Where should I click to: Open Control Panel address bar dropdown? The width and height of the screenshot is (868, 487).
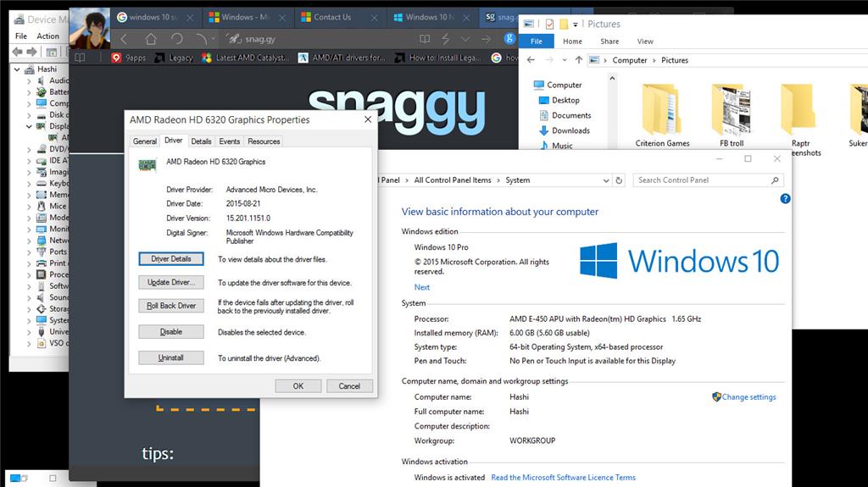605,180
